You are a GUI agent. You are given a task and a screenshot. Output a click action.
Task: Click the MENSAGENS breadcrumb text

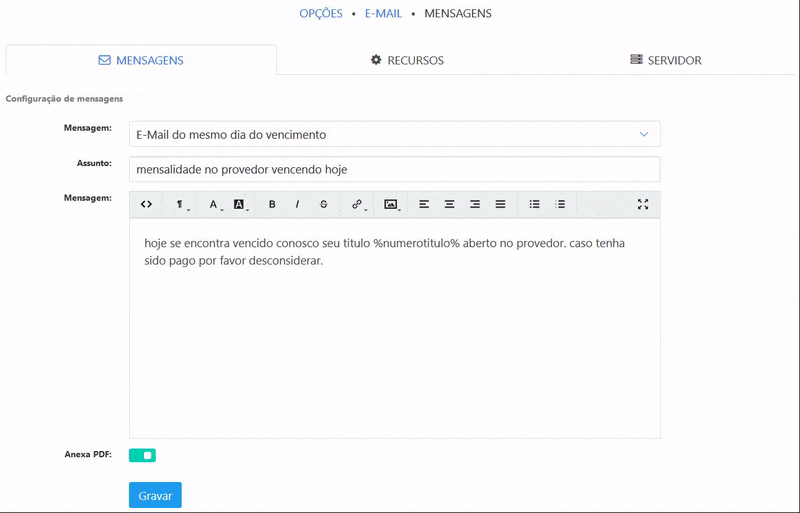click(458, 14)
